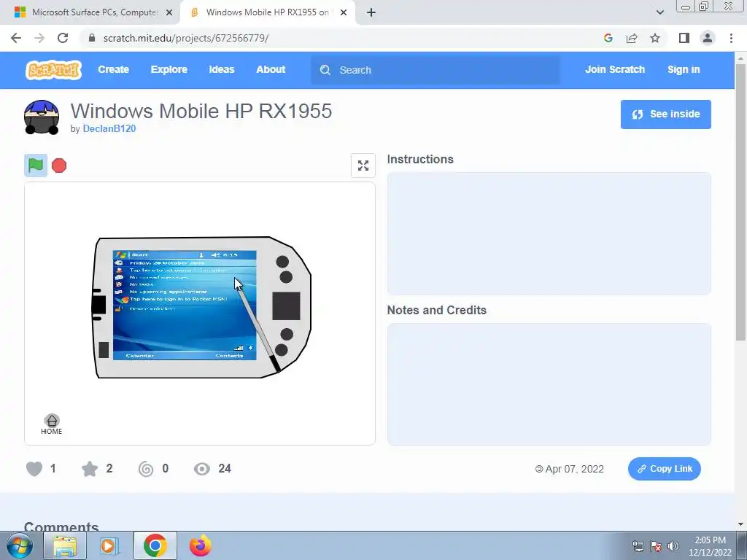Open Windows Media Player from taskbar
This screenshot has width=747, height=560.
pyautogui.click(x=109, y=545)
